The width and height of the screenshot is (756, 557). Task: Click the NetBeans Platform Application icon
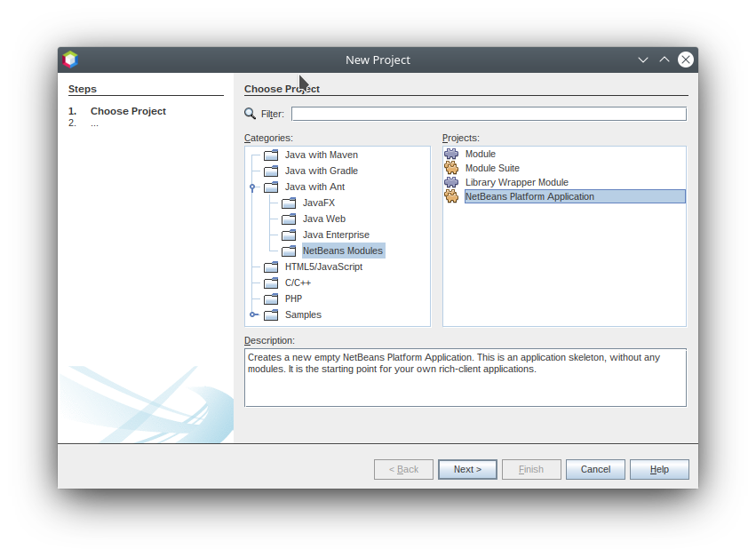tap(451, 196)
